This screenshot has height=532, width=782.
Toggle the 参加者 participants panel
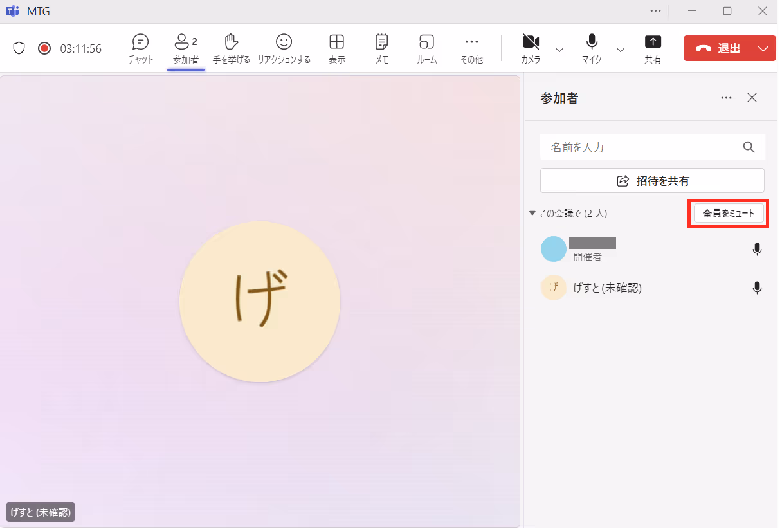(186, 49)
